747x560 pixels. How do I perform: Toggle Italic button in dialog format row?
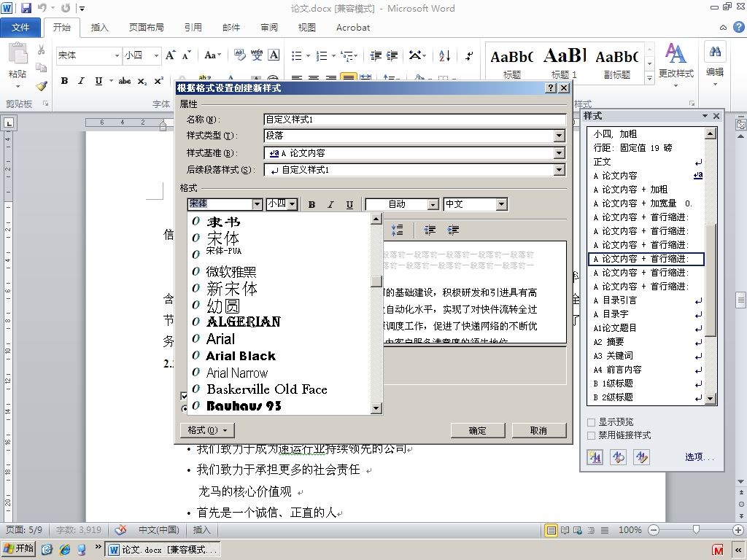(x=330, y=204)
